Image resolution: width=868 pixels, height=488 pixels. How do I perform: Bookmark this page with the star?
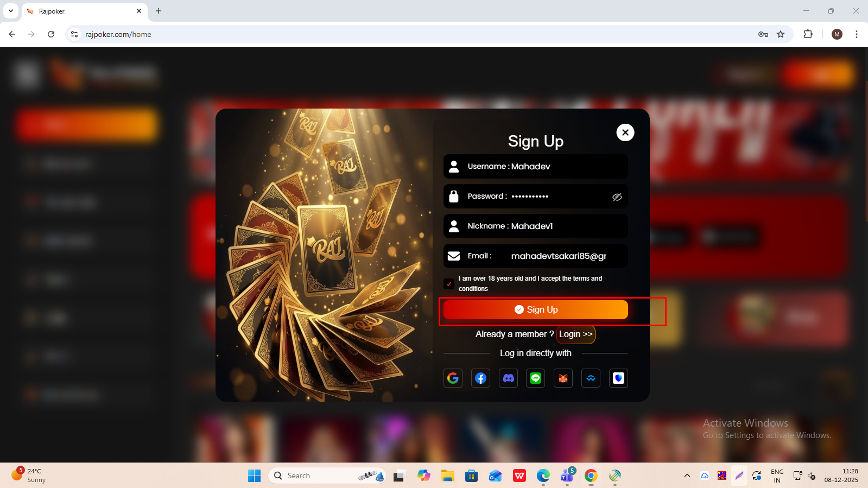pos(781,34)
